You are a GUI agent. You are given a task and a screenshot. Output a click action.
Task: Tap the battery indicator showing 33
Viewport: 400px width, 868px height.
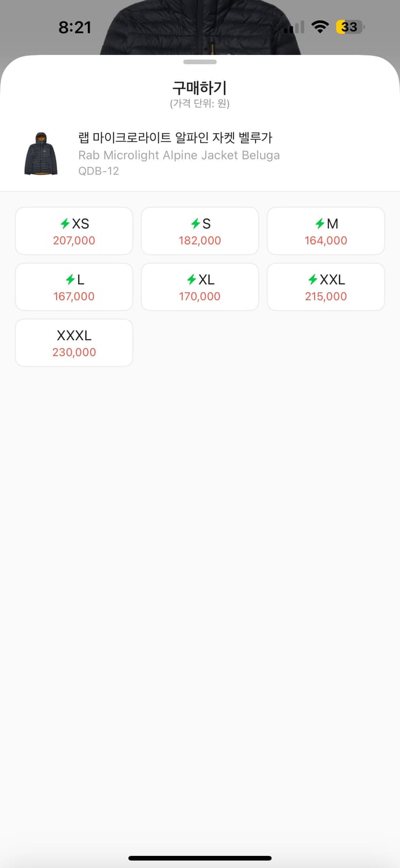(350, 27)
